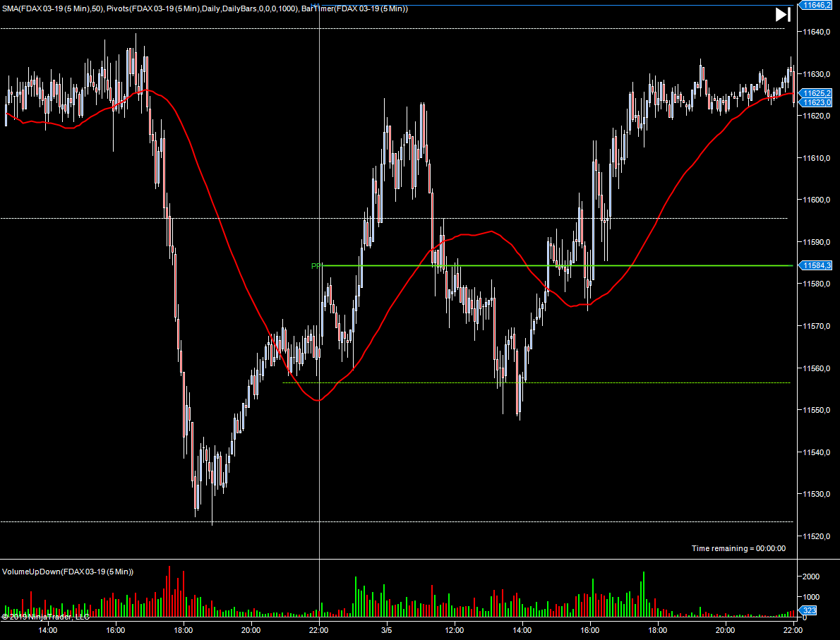Click the 18:00 label on time axis
The width and height of the screenshot is (840, 640).
click(184, 629)
